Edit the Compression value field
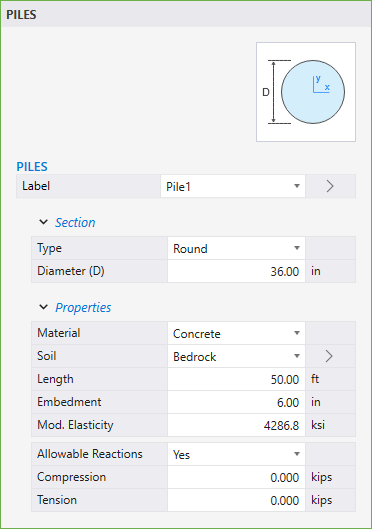The width and height of the screenshot is (372, 529). [x=236, y=477]
